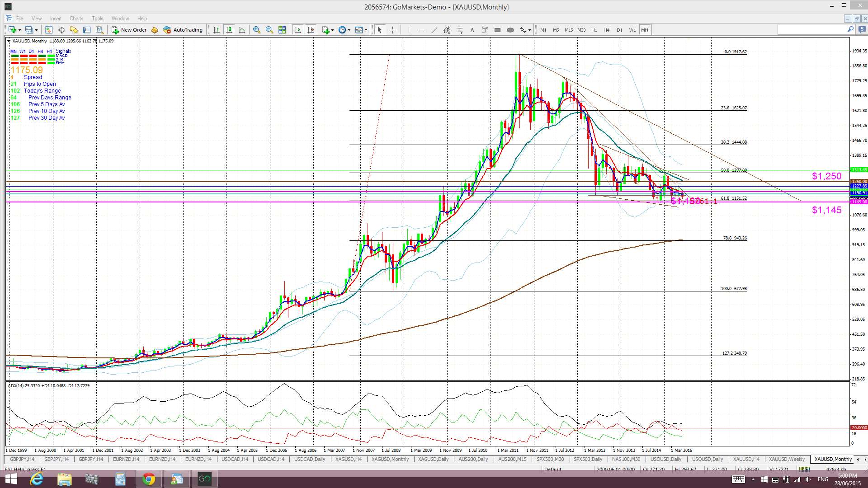This screenshot has height=488, width=868.
Task: Toggle the Chart Shift icon
Action: [311, 30]
